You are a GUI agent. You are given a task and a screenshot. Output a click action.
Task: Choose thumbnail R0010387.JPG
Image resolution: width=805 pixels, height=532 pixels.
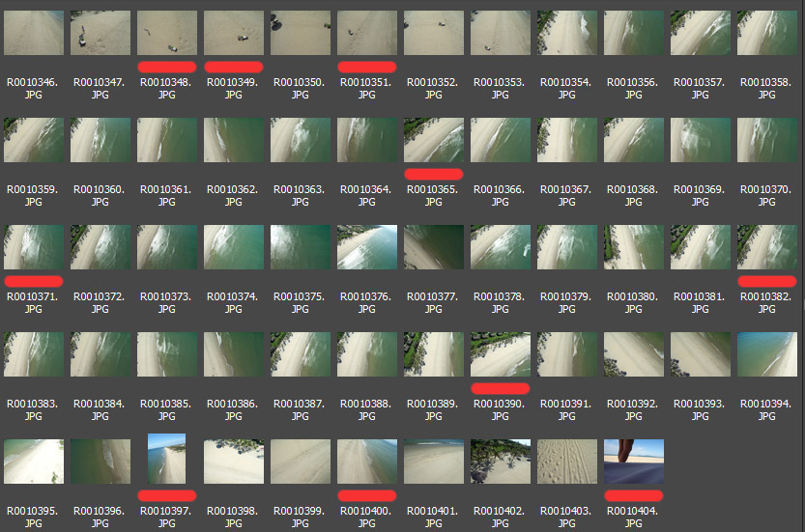(x=301, y=354)
